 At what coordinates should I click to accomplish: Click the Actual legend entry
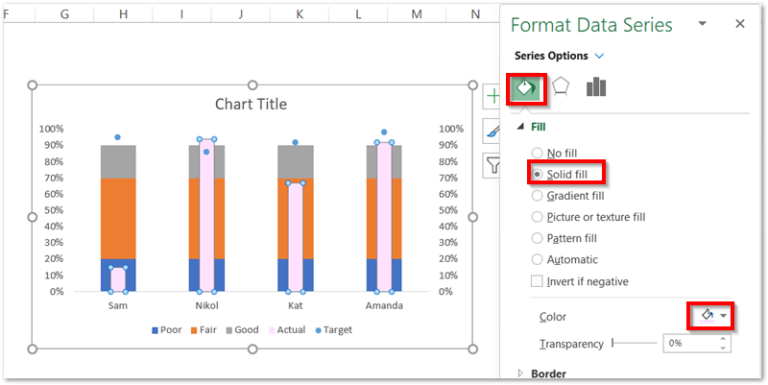(x=287, y=330)
